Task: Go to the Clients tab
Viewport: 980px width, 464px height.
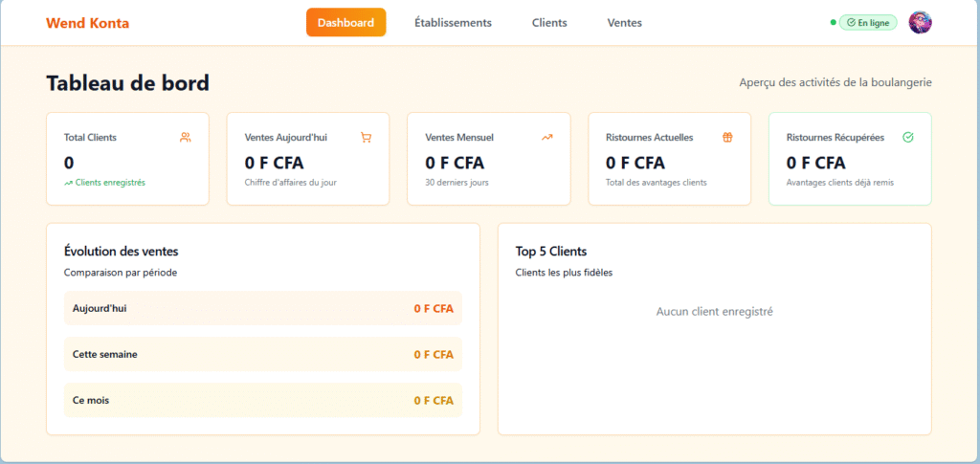Action: click(x=549, y=22)
